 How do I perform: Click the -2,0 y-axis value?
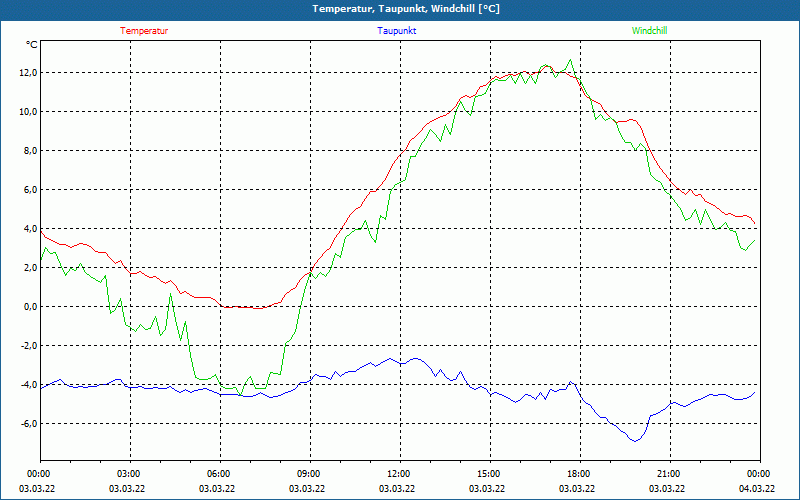pyautogui.click(x=29, y=346)
